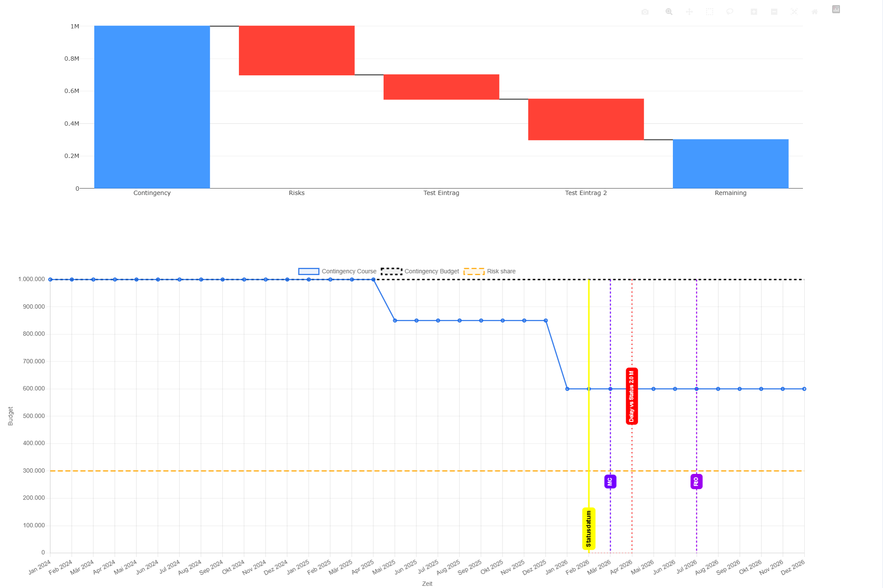Click the red Risks waterfall bar
The image size is (883, 588).
point(297,50)
